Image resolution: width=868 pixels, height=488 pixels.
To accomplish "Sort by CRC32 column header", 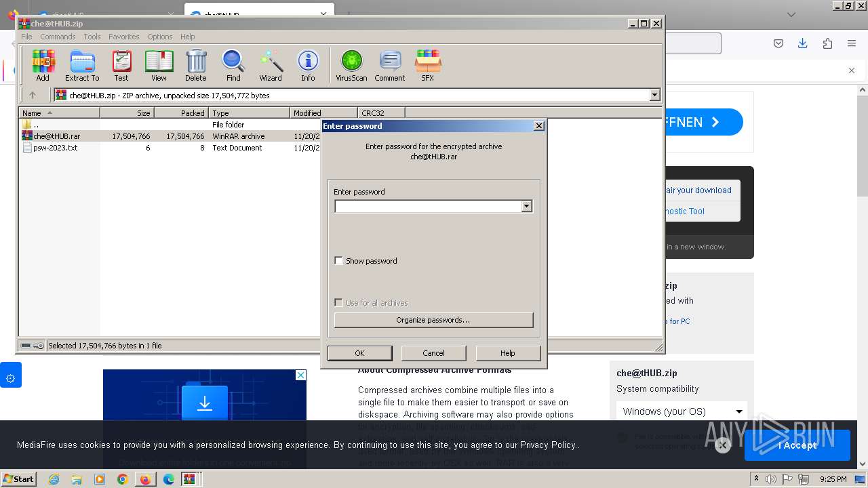I will (x=381, y=113).
